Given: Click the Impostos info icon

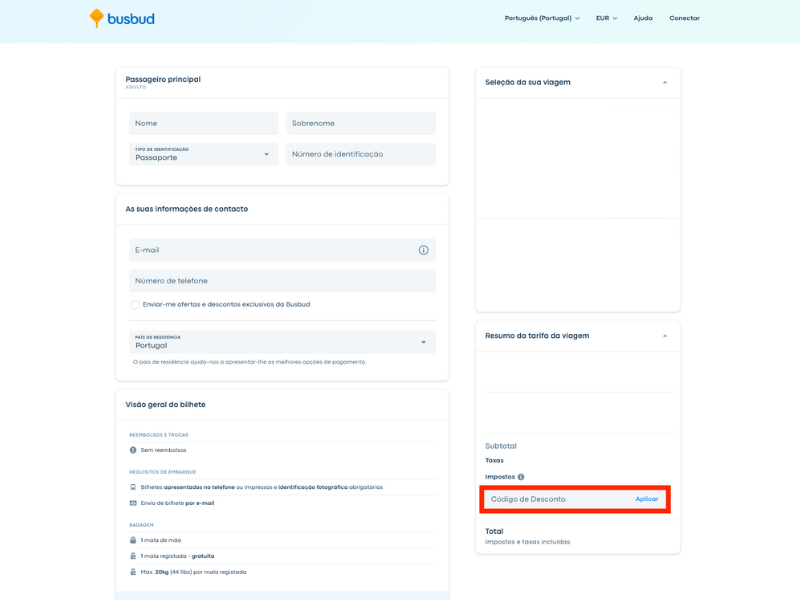Looking at the screenshot, I should [521, 477].
